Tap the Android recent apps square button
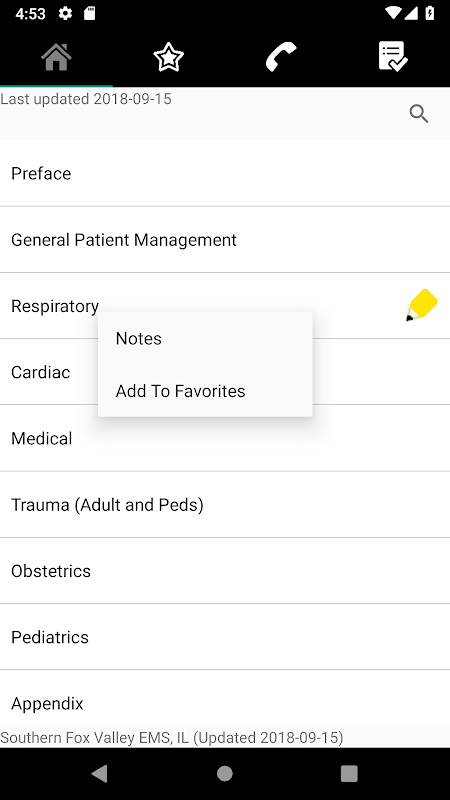 (x=349, y=774)
